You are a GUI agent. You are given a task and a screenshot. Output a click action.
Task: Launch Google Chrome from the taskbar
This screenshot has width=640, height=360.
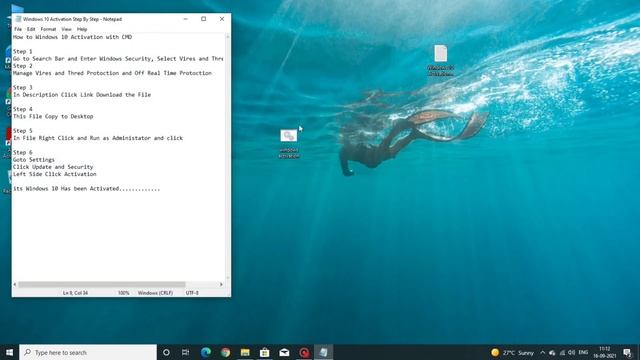(225, 352)
